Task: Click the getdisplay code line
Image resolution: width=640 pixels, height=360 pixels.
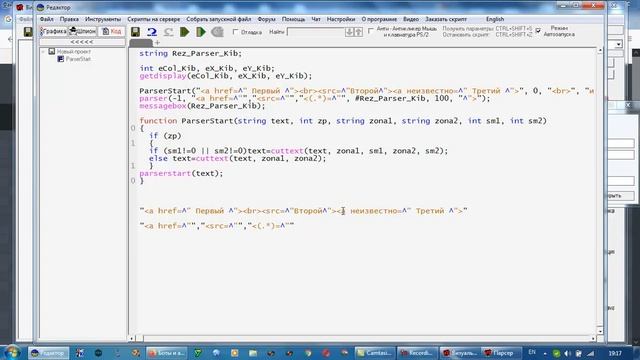Action: 225,76
